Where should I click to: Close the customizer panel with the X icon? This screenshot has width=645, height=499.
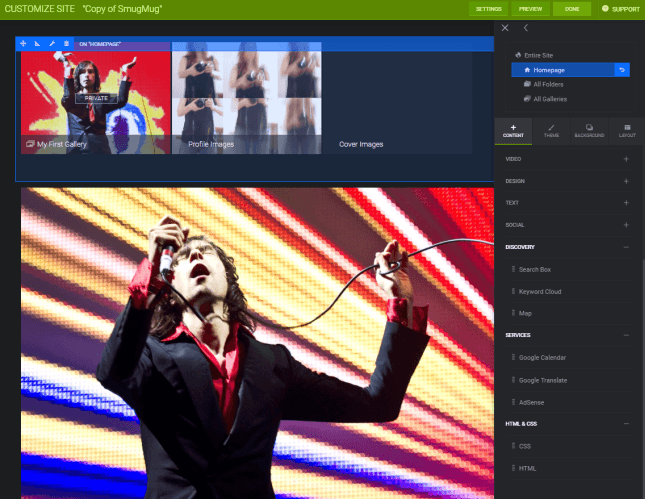coord(505,28)
